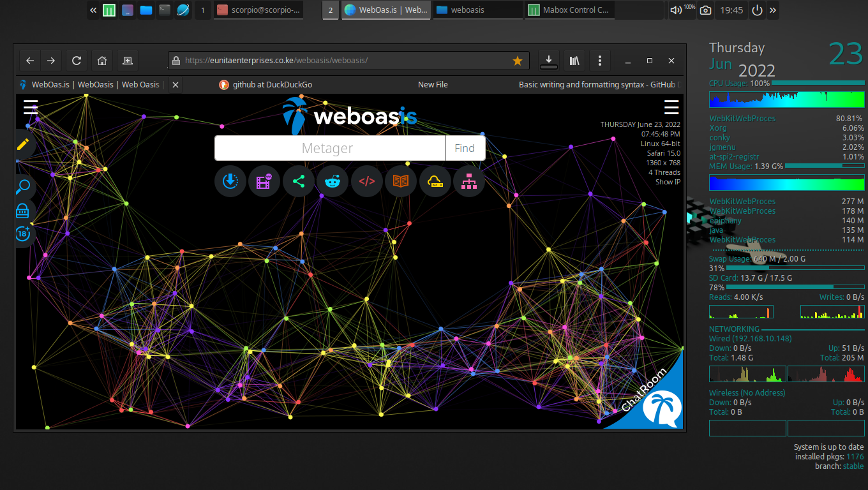Click the blue download tools icon
The image size is (868, 490).
click(x=230, y=181)
